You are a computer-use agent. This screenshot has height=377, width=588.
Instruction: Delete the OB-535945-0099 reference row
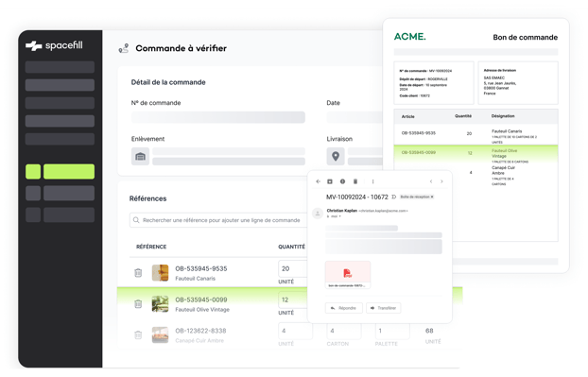click(138, 304)
